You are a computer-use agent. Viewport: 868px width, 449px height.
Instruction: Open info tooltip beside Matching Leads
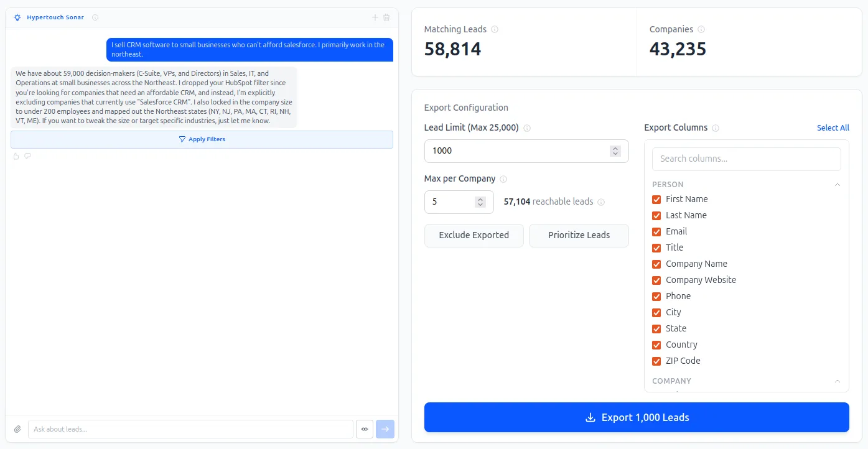coord(495,29)
